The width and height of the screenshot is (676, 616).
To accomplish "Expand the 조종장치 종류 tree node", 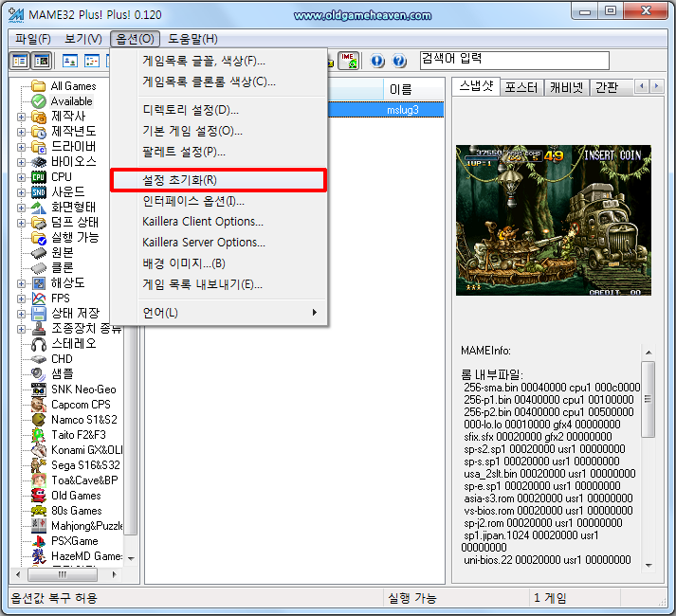I will click(21, 329).
